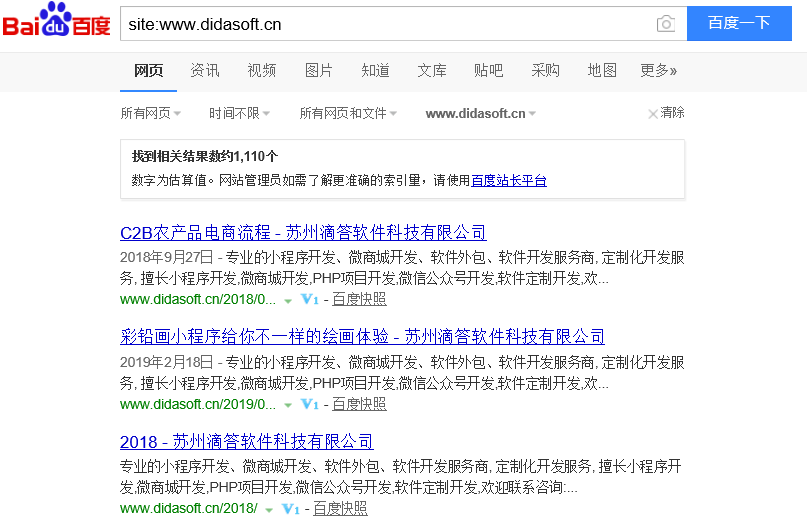Click URL www.didasoft.cn/2018/

coord(188,509)
